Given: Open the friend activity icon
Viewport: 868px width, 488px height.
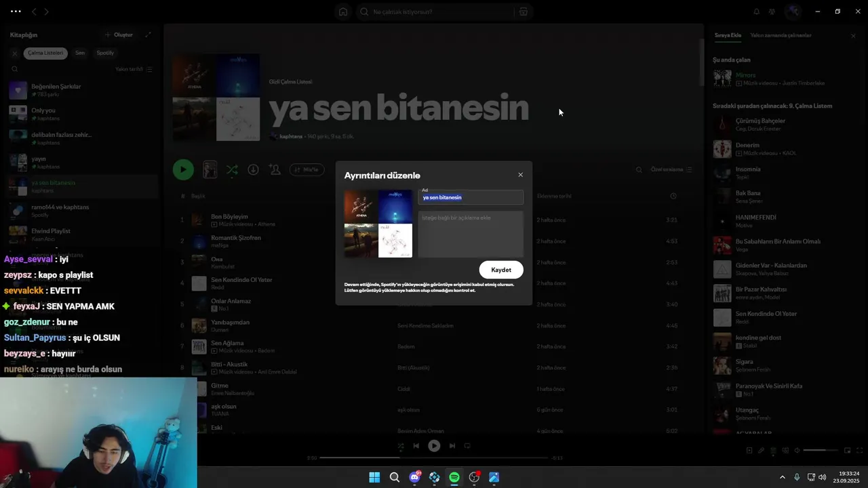Looking at the screenshot, I should (x=772, y=12).
